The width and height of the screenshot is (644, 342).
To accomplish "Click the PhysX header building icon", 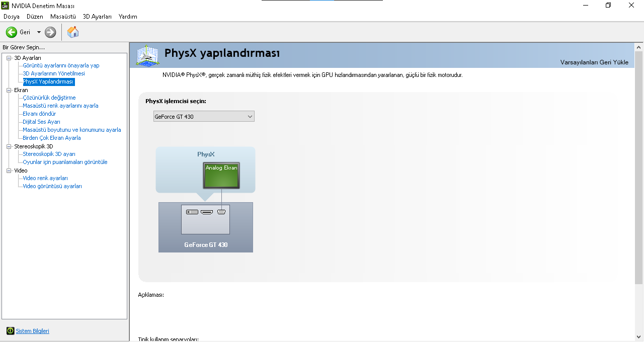I will pyautogui.click(x=147, y=53).
